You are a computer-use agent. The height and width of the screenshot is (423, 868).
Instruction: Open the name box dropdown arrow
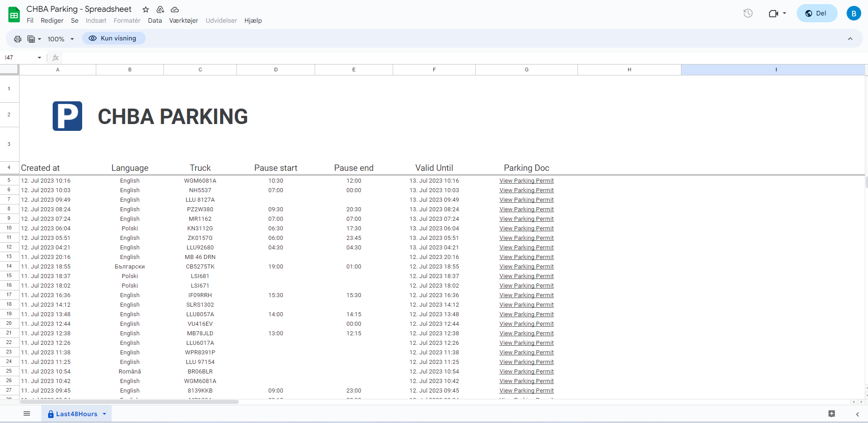pyautogui.click(x=39, y=58)
